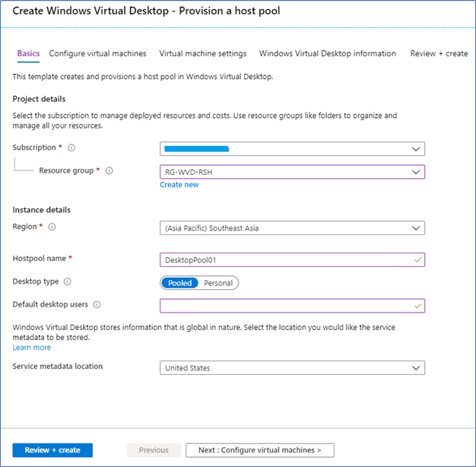Click the Default desktop users info icon
Viewport: 476px width, 467px height.
(x=97, y=304)
